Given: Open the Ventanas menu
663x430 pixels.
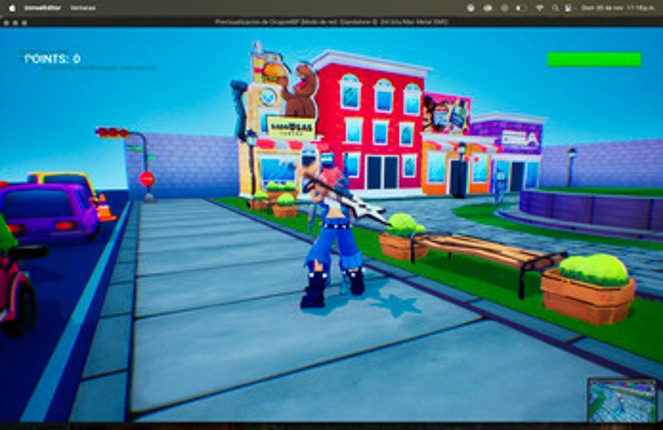Looking at the screenshot, I should pyautogui.click(x=83, y=8).
